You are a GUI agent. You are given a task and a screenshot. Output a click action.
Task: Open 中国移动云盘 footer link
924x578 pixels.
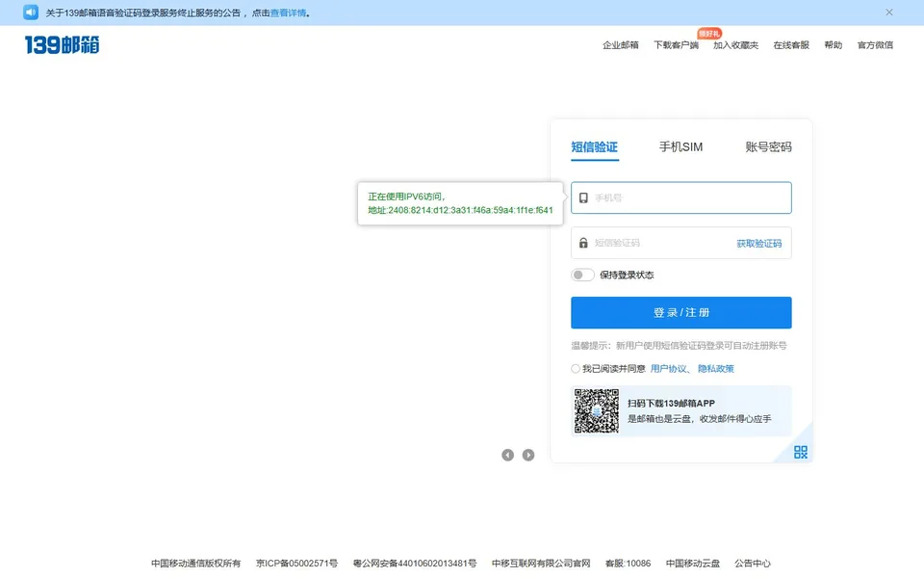pyautogui.click(x=693, y=564)
